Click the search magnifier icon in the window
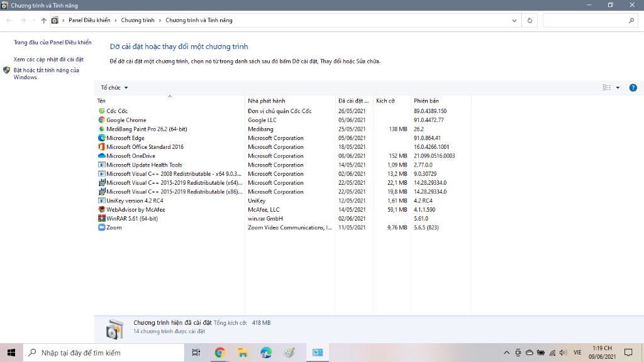 [x=631, y=20]
